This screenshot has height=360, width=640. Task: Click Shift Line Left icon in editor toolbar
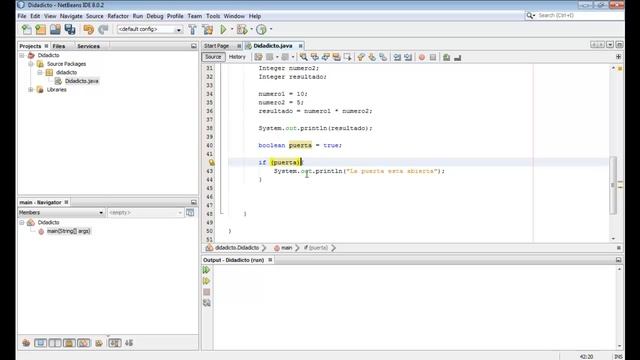[397, 58]
